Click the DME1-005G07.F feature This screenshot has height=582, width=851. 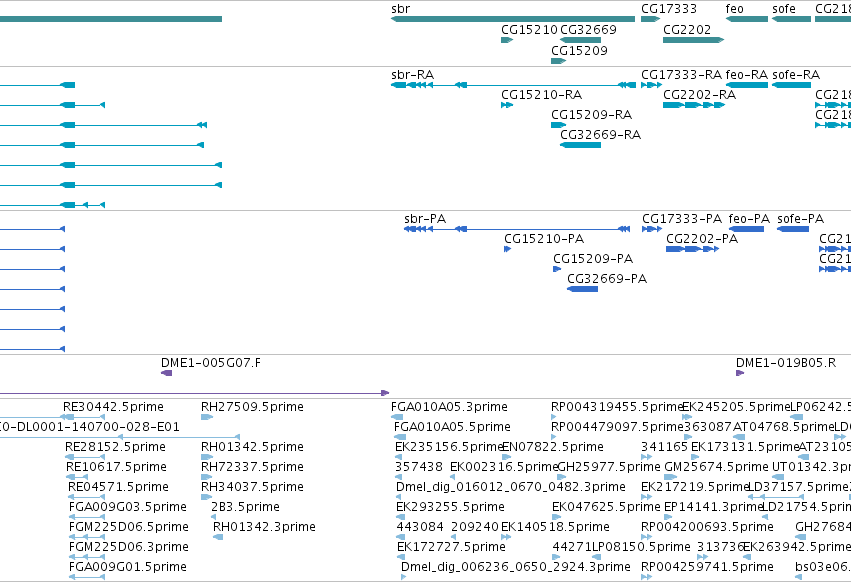coord(167,373)
